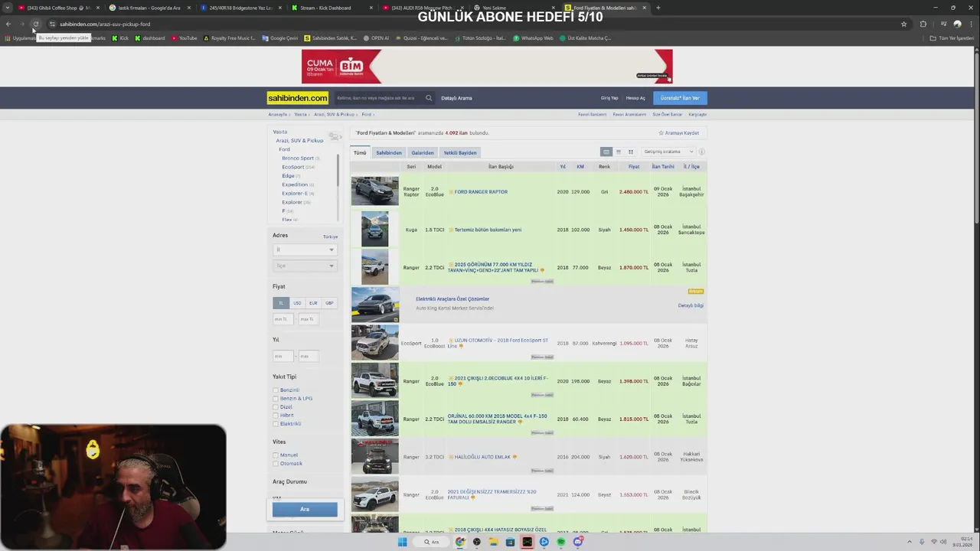Screen dimensions: 980x551
Task: Check the Benzinli fuel type box
Action: [276, 390]
